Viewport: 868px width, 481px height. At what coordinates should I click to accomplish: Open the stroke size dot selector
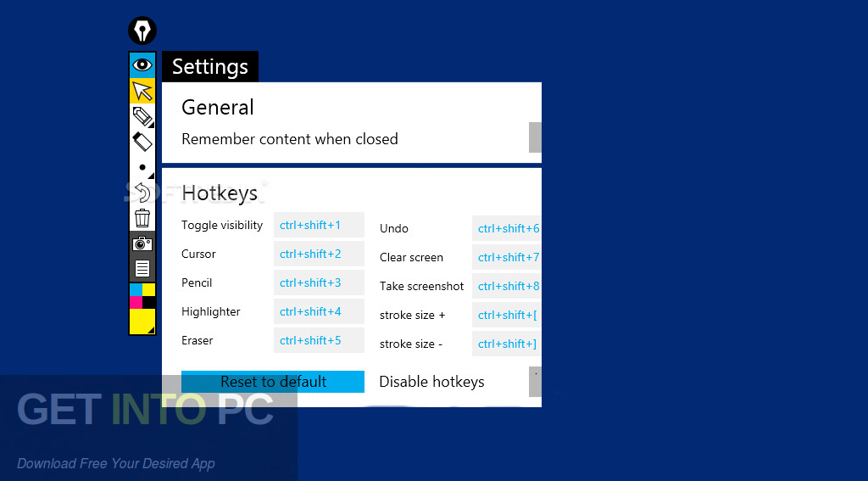(142, 167)
